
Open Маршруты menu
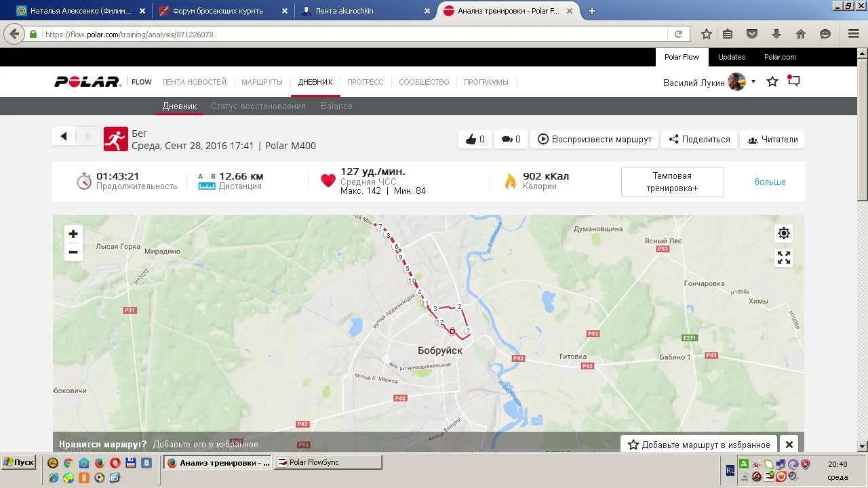coord(262,82)
